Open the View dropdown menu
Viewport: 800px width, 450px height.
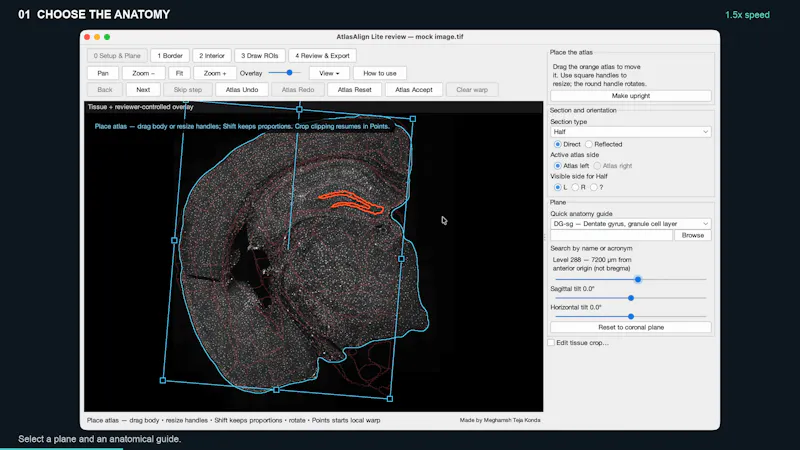329,73
